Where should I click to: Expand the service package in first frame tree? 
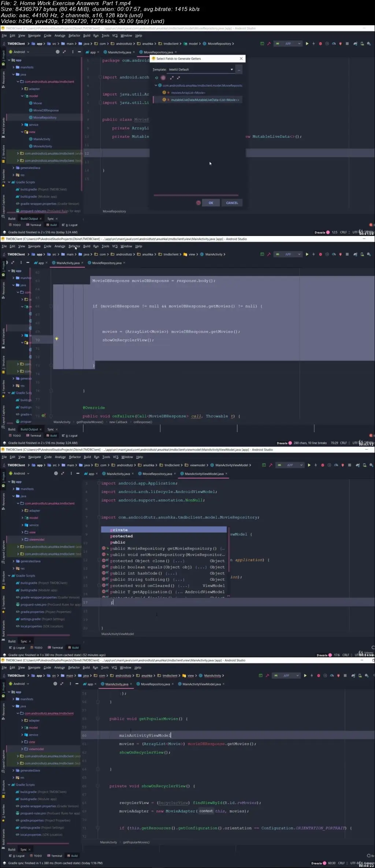pyautogui.click(x=22, y=125)
